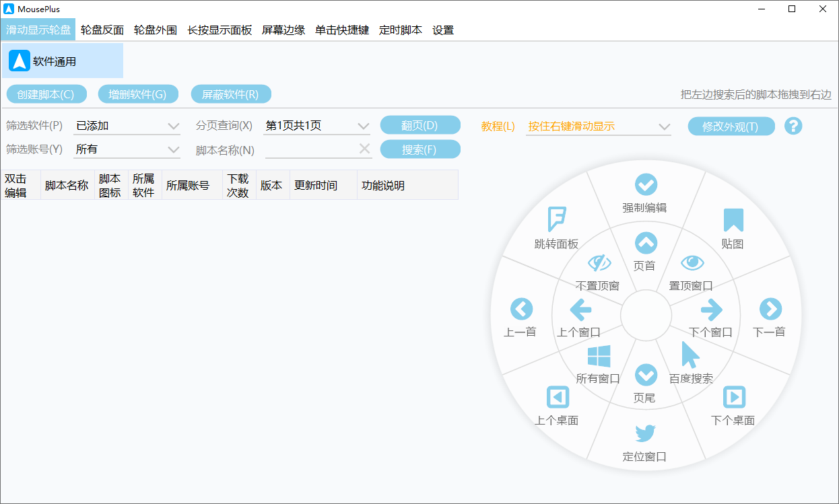Viewport: 839px width, 504px height.
Task: Select the 下个桌面 (next desktop) icon
Action: pos(733,397)
